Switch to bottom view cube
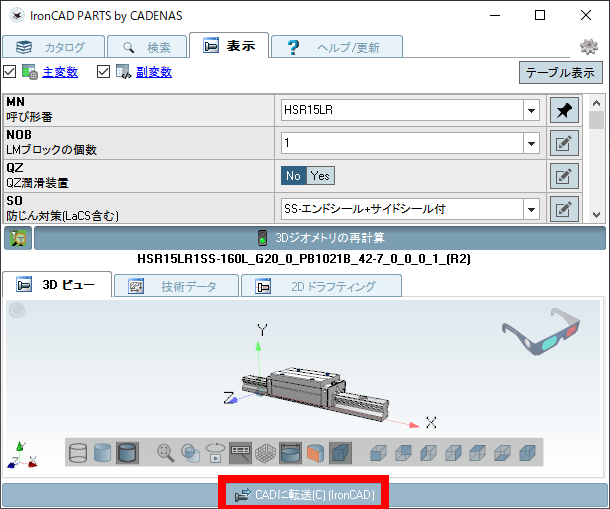The width and height of the screenshot is (610, 509). click(x=503, y=453)
